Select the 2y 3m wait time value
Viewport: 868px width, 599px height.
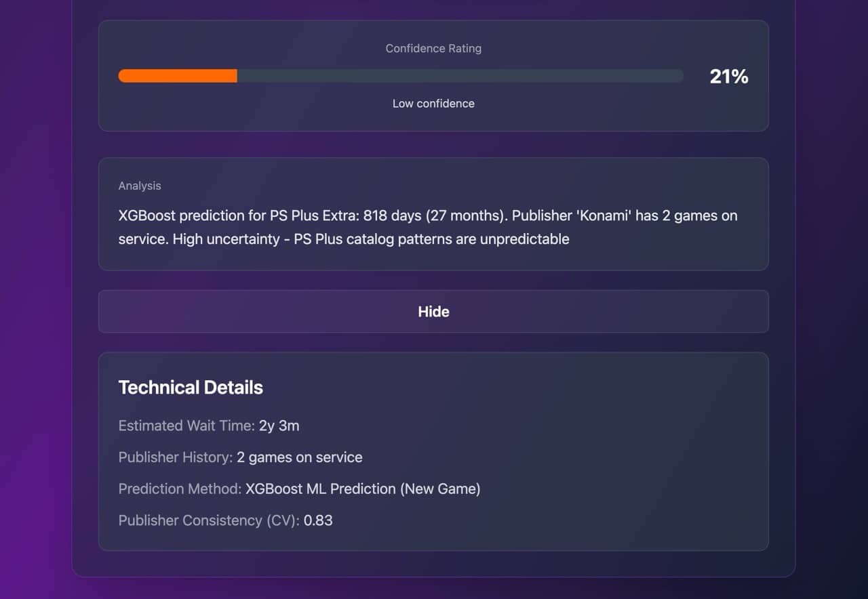(x=279, y=426)
